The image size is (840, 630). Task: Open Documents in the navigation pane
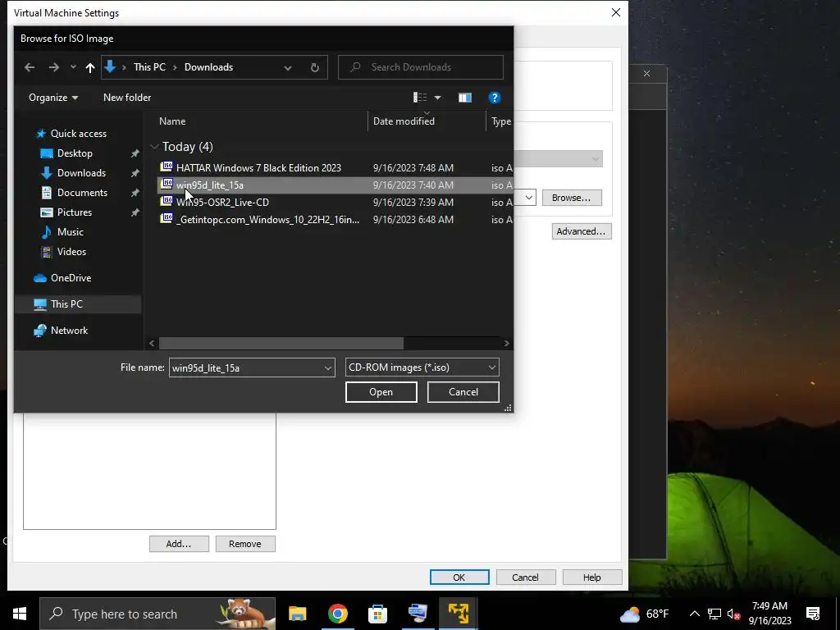tap(82, 193)
